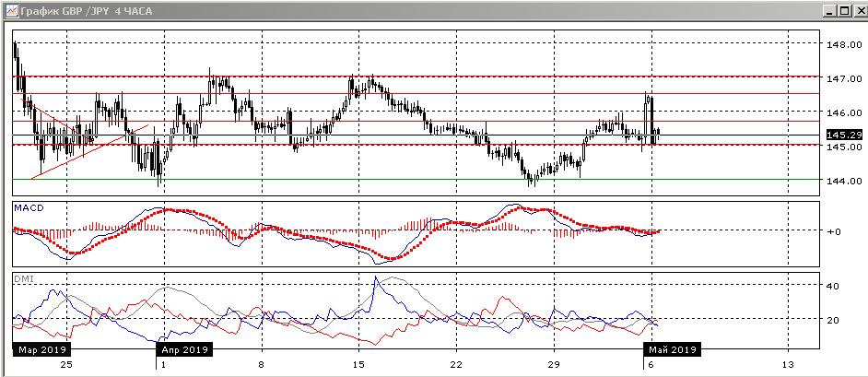Screen dimensions: 868x377
Task: Select the DMI indicator label
Action: 22,277
